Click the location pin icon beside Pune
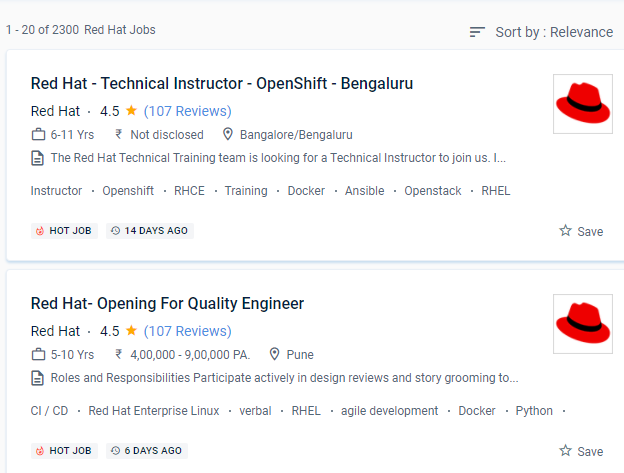This screenshot has width=624, height=473. pyautogui.click(x=273, y=354)
